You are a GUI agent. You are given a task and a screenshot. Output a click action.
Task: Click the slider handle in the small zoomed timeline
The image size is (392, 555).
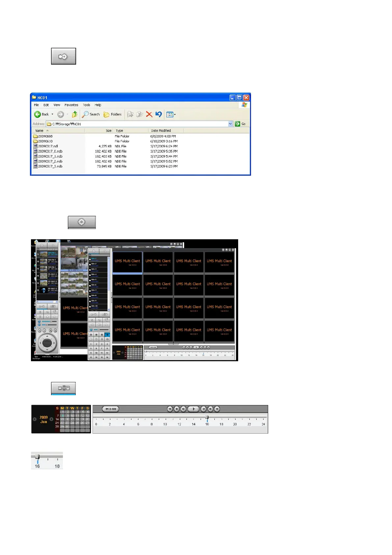pos(38,456)
